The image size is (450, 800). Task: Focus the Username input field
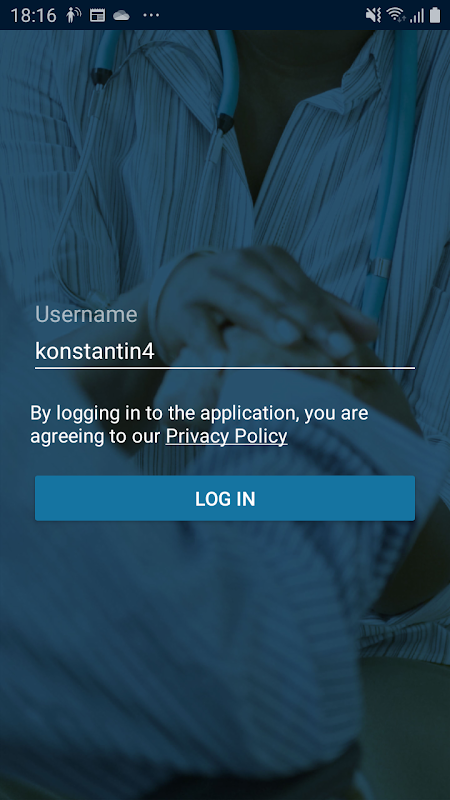[224, 351]
